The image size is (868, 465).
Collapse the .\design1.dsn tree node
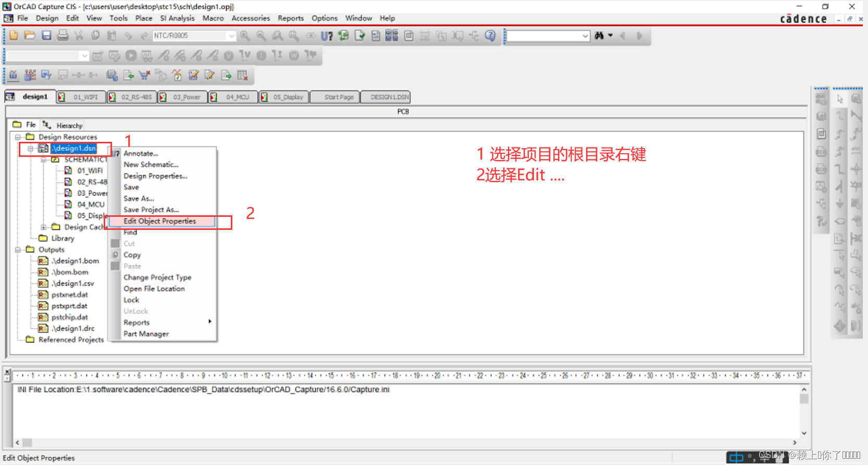tap(30, 149)
